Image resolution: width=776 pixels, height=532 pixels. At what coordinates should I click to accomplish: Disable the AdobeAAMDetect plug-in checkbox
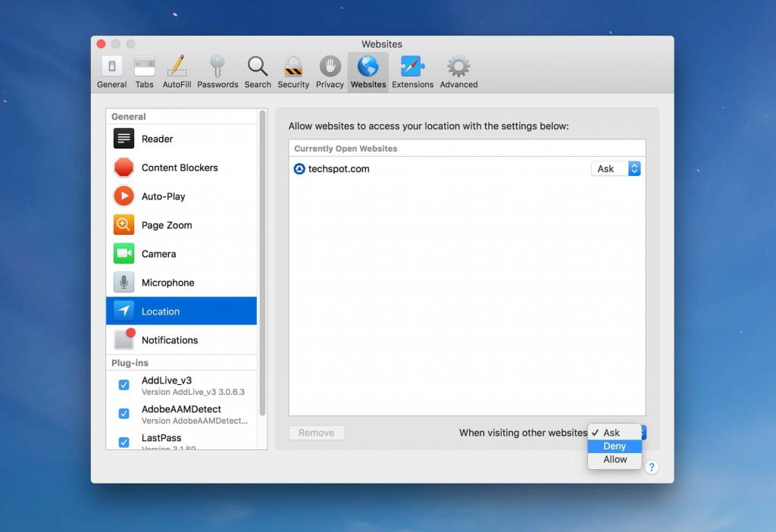(124, 414)
